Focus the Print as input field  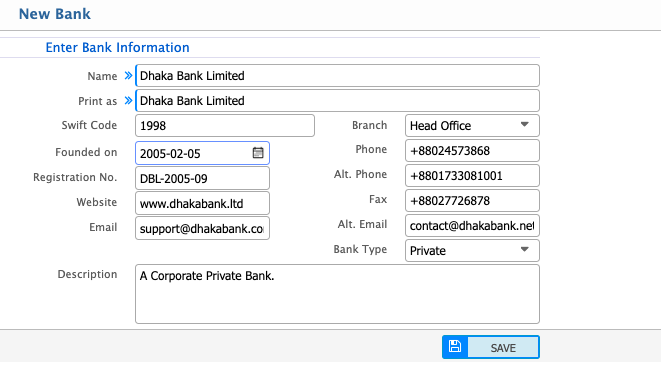337,100
